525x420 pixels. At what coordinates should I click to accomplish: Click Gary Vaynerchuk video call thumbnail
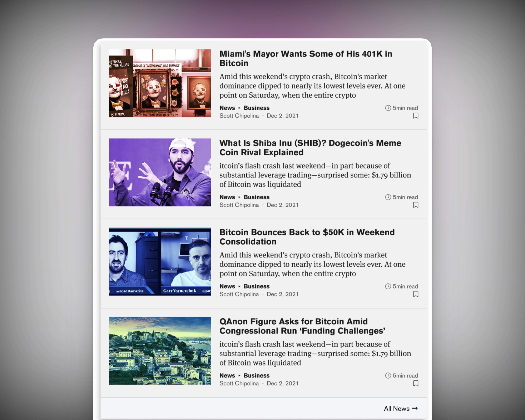(x=160, y=262)
